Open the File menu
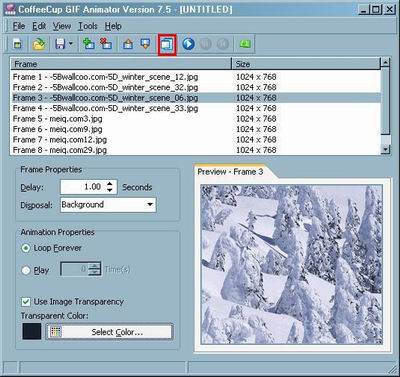This screenshot has height=377, width=400. coord(19,26)
